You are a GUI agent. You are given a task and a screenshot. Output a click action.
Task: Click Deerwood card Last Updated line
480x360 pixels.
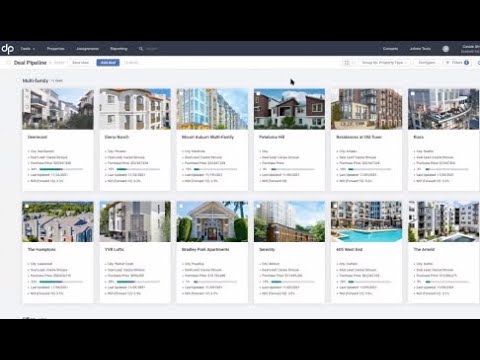pyautogui.click(x=49, y=175)
